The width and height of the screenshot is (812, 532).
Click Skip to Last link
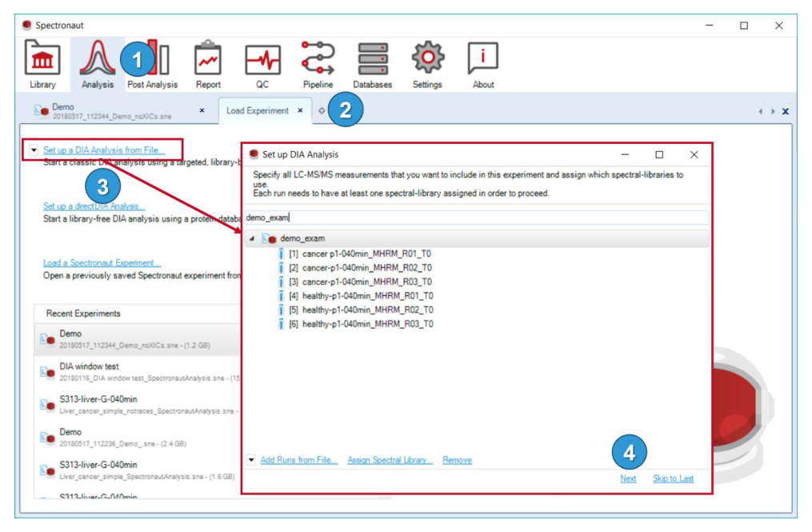pyautogui.click(x=674, y=478)
